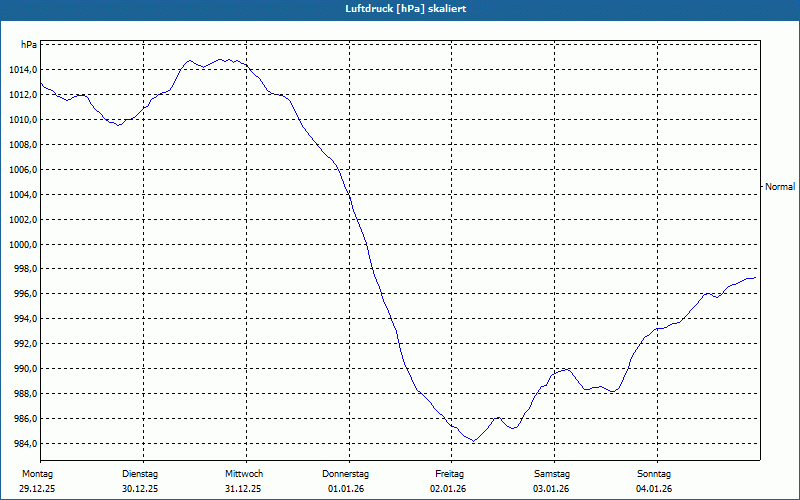
Task: Click the 'Normal' marker label
Action: coord(780,187)
